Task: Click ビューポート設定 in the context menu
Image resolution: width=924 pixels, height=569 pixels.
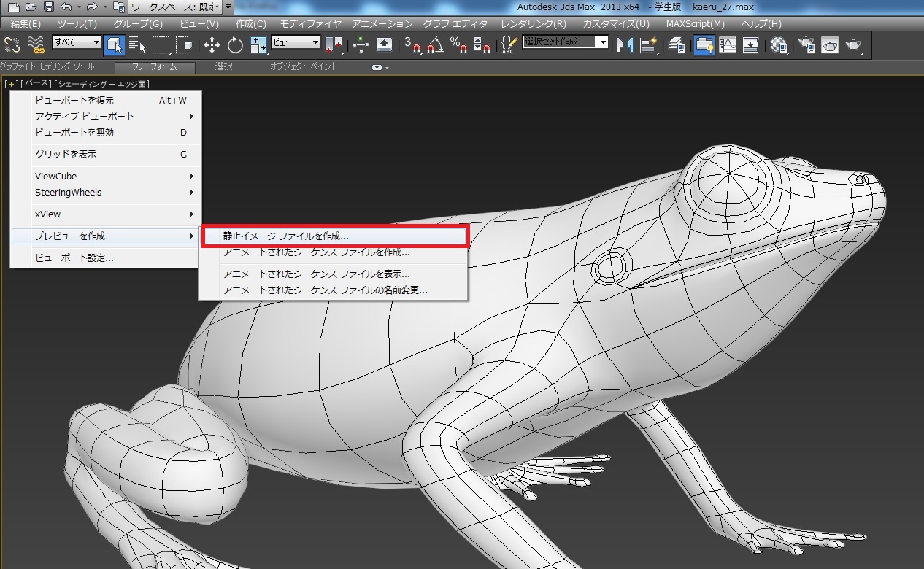Action: coord(74,258)
